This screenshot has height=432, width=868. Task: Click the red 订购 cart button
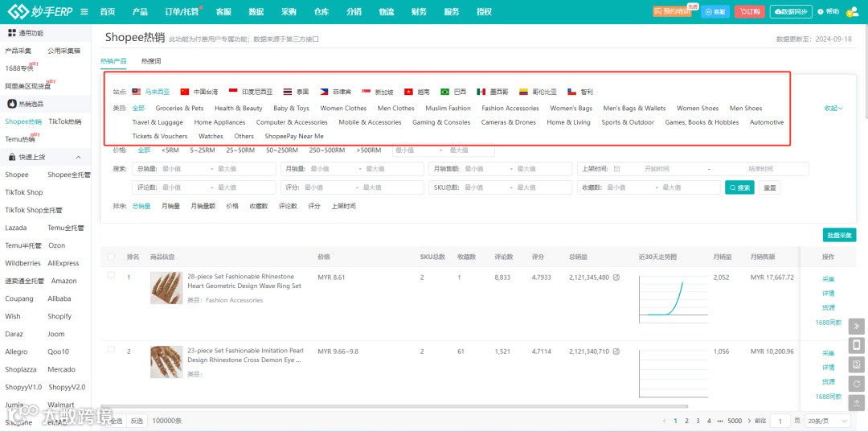coord(750,11)
